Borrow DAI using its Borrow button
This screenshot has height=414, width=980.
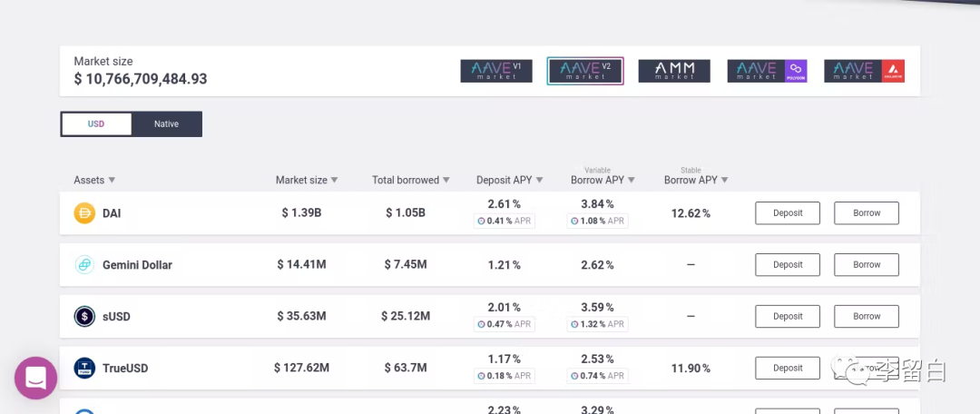(867, 213)
